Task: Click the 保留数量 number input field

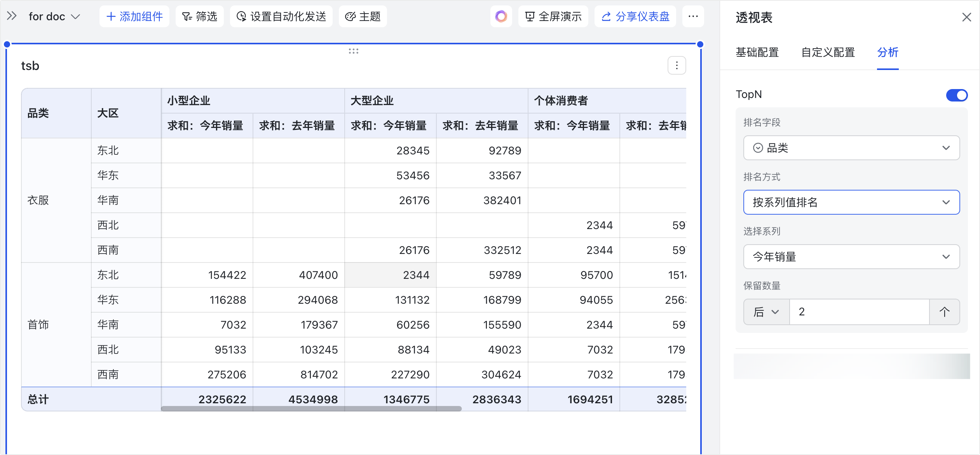Action: [859, 311]
